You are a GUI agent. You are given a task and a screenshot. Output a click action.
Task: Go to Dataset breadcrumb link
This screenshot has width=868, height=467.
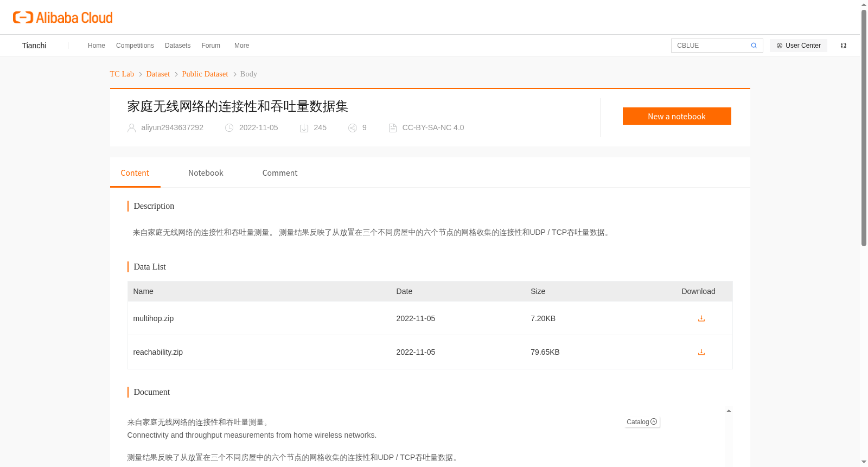(x=158, y=74)
